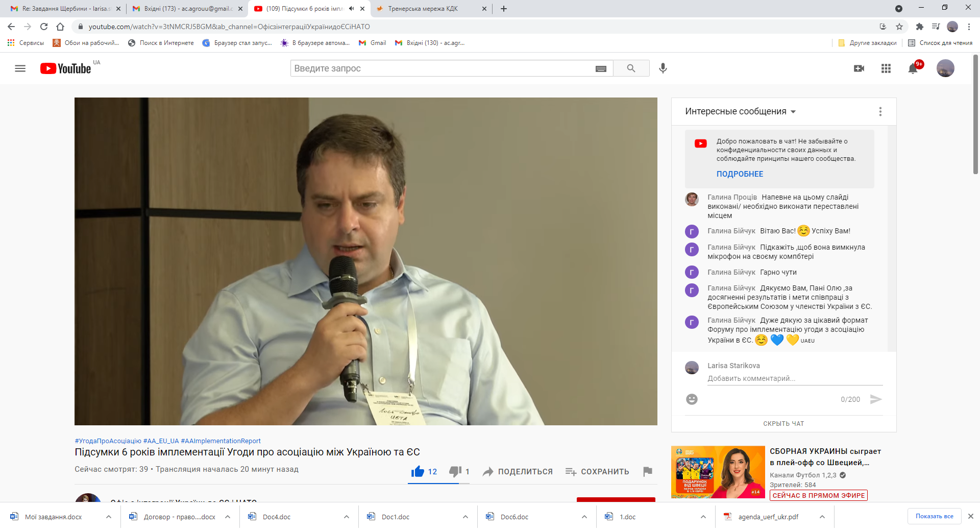Open the create video camera icon

coord(859,68)
